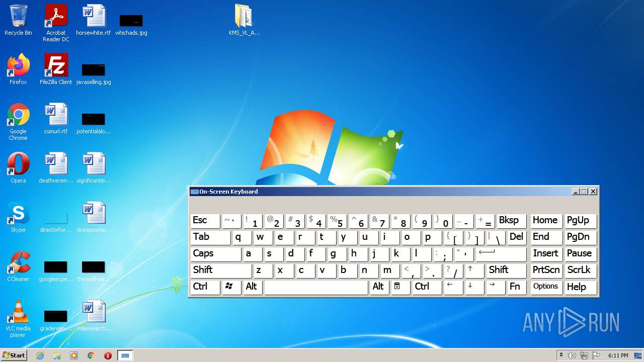Click the PgDn key
Viewport: 644px width, 362px height.
pyautogui.click(x=581, y=237)
